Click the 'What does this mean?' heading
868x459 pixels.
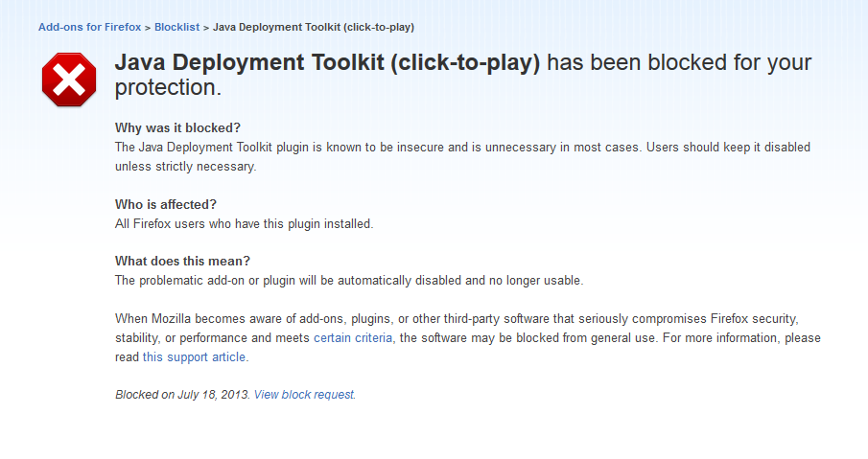tap(182, 261)
